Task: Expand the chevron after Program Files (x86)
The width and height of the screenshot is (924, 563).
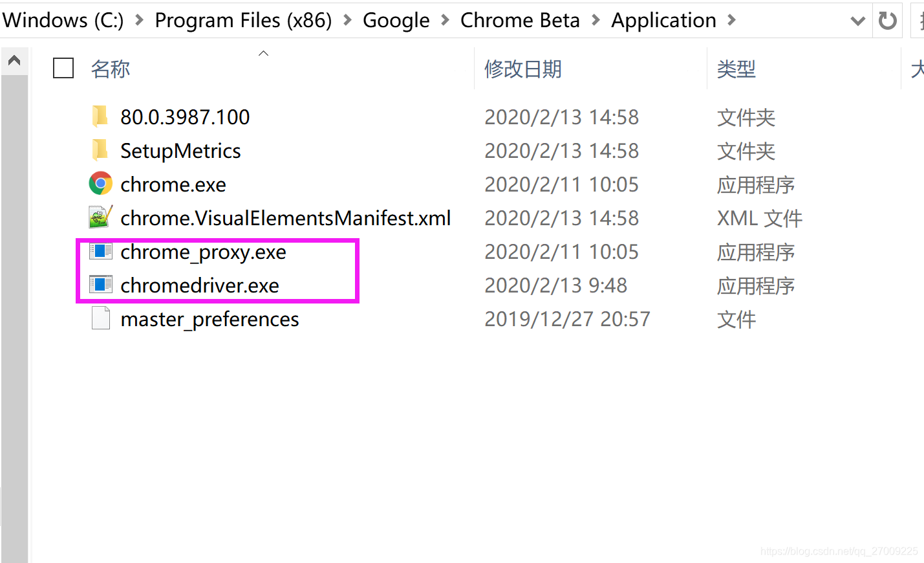Action: pos(347,21)
